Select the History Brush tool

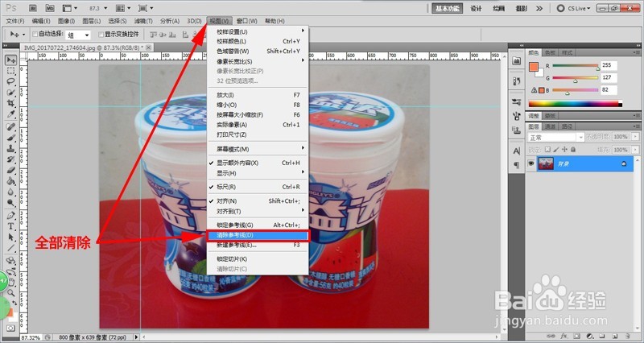(x=11, y=159)
